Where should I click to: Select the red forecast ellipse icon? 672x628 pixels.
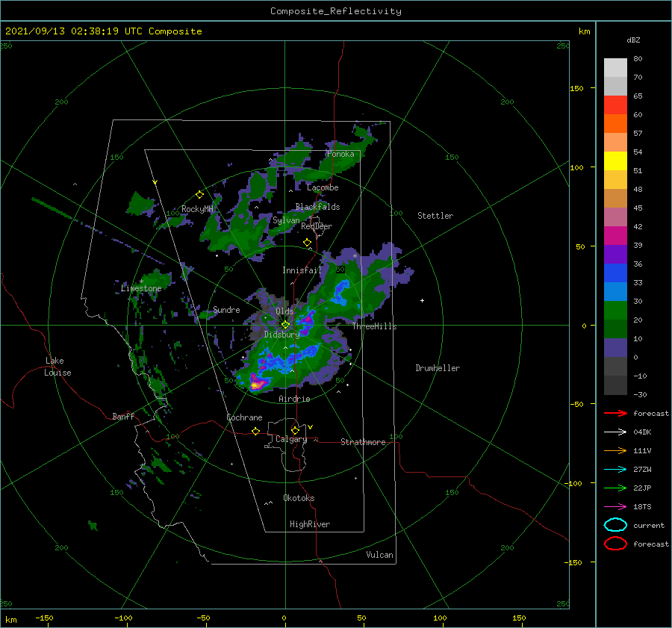pyautogui.click(x=615, y=544)
